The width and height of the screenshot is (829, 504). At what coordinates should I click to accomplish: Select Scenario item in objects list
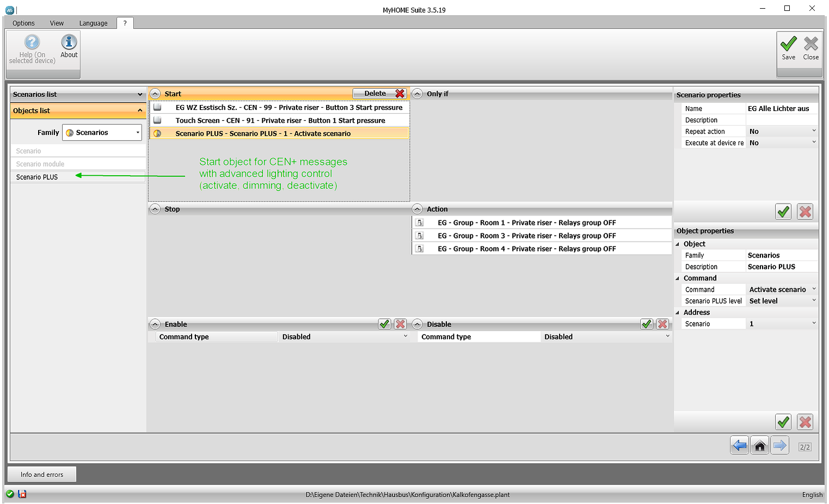point(78,151)
